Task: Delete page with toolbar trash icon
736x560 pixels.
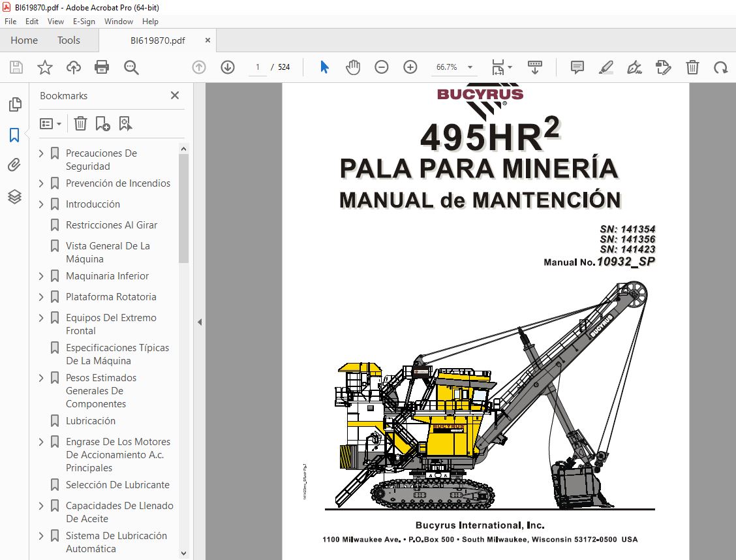Action: point(692,68)
